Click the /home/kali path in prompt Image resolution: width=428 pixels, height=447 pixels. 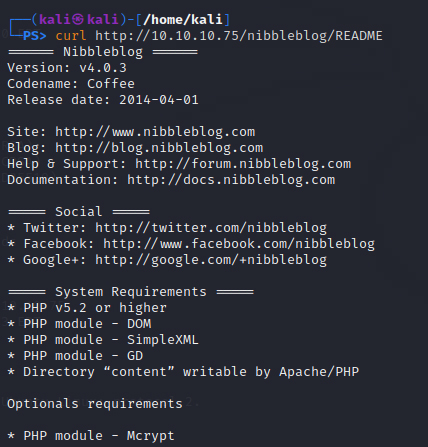point(183,20)
